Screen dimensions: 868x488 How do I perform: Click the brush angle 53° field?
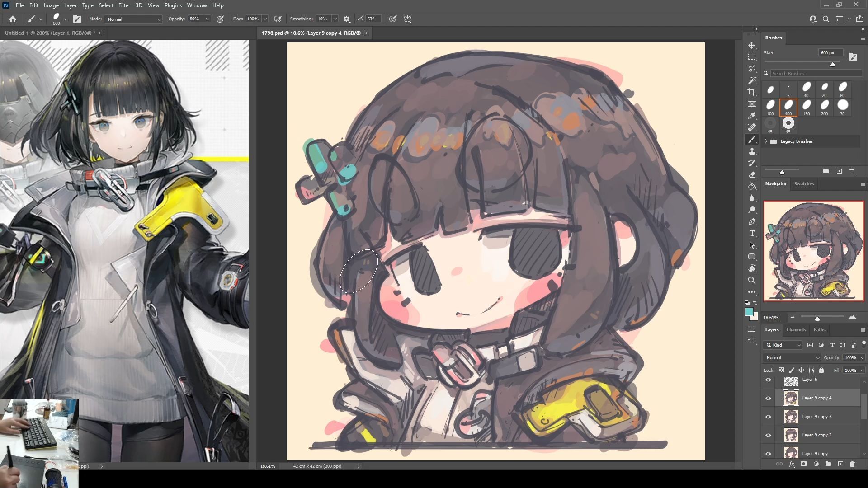tap(373, 19)
